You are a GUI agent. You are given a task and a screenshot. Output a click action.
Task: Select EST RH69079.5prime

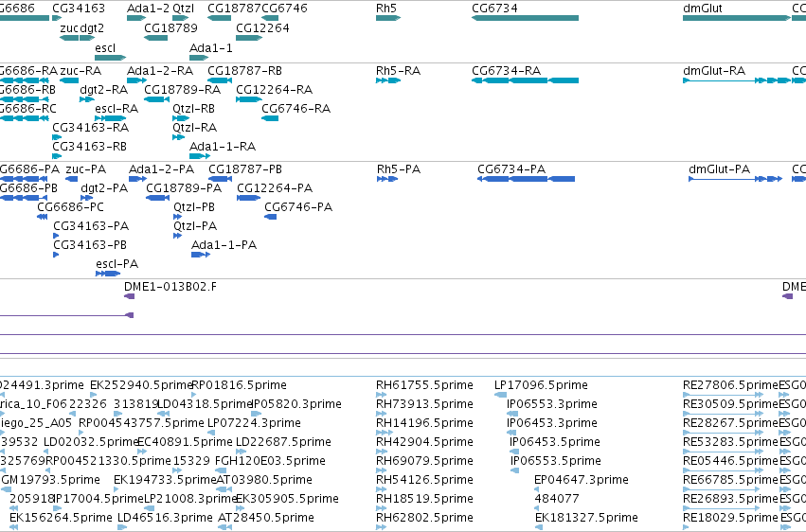pos(381,470)
